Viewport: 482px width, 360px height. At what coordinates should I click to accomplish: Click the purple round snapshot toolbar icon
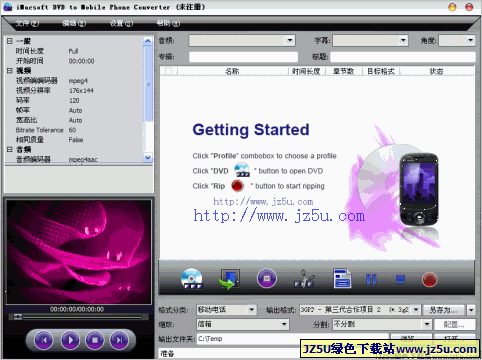click(267, 278)
